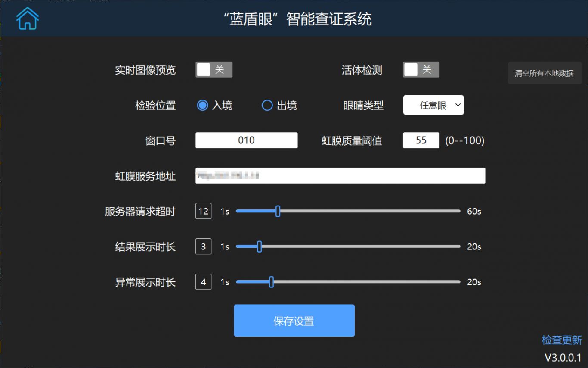Click the V3.0.0.1 version text

563,358
